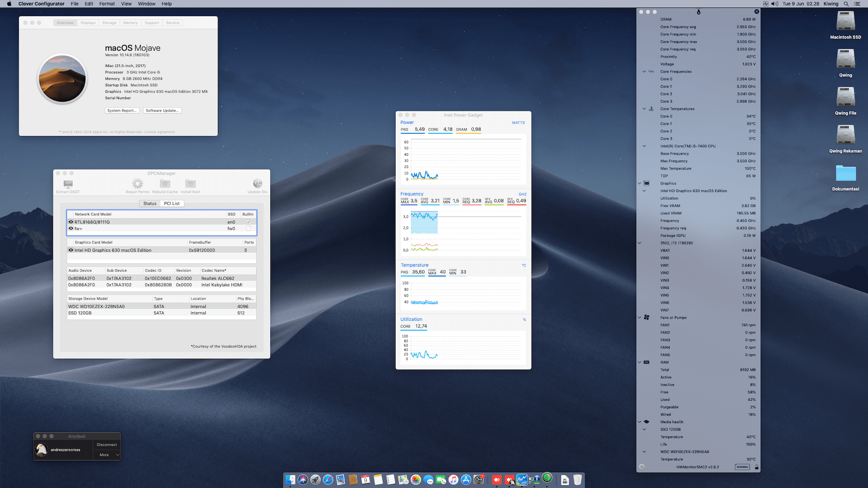Open the Window menu in the menu bar

pos(146,4)
